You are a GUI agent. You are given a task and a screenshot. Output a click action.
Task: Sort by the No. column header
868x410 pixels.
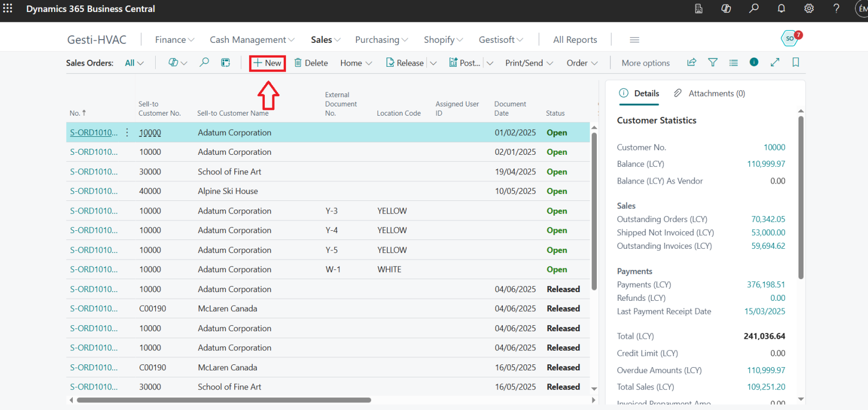(x=78, y=113)
